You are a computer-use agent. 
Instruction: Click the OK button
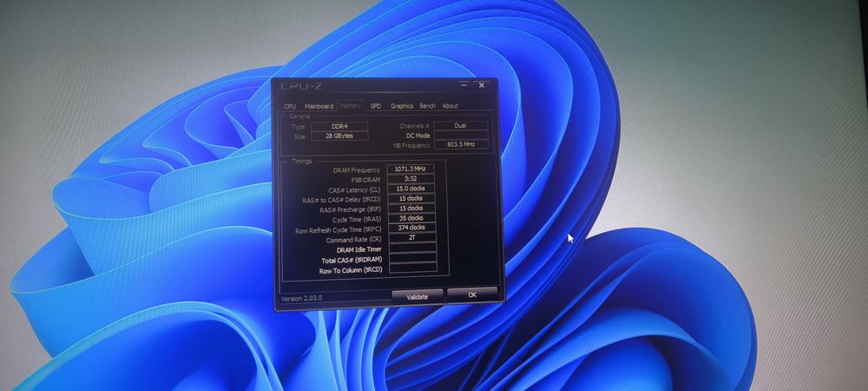(x=472, y=295)
